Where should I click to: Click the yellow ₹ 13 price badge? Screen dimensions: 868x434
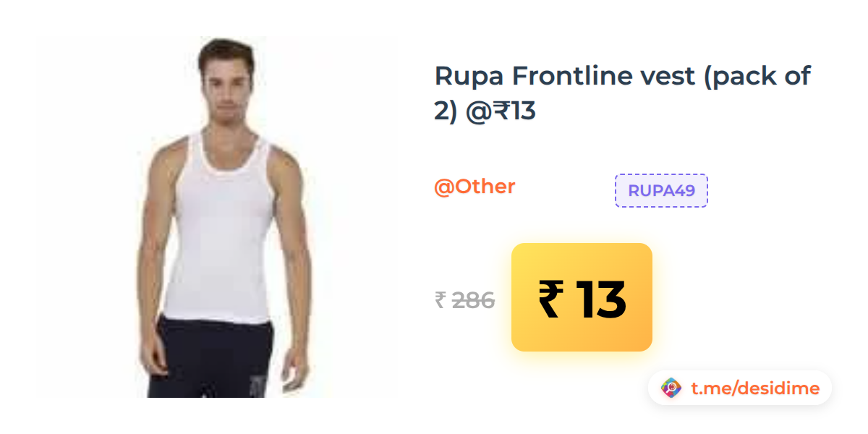coord(582,297)
